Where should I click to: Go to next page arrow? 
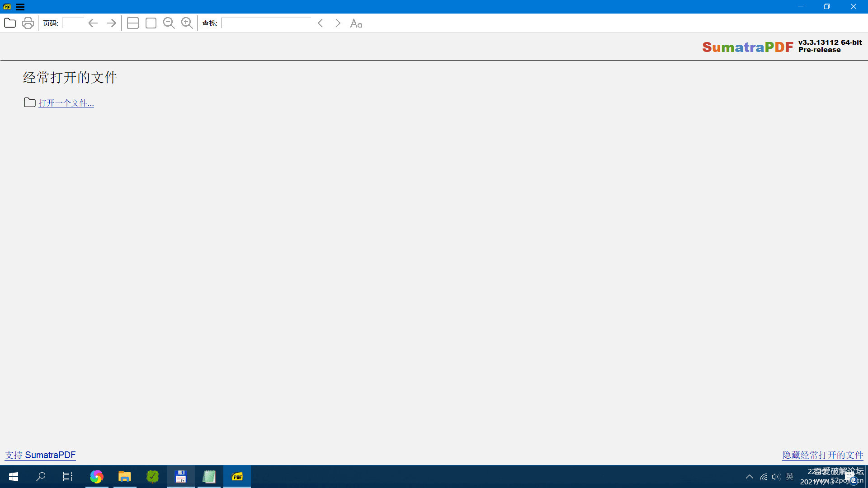[111, 23]
